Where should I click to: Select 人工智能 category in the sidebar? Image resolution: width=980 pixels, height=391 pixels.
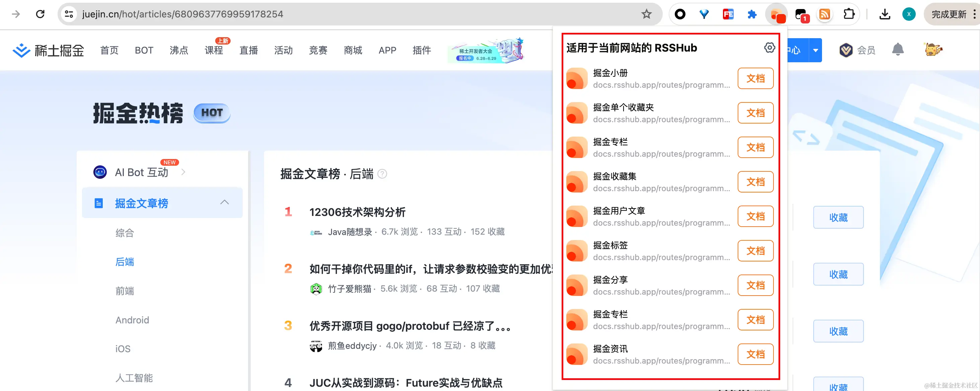(x=134, y=378)
